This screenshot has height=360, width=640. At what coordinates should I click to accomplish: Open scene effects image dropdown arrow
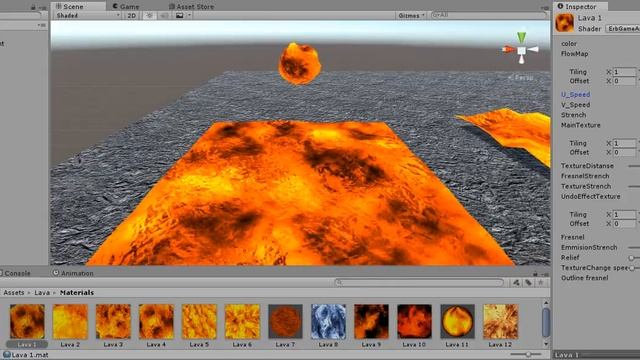click(x=189, y=16)
